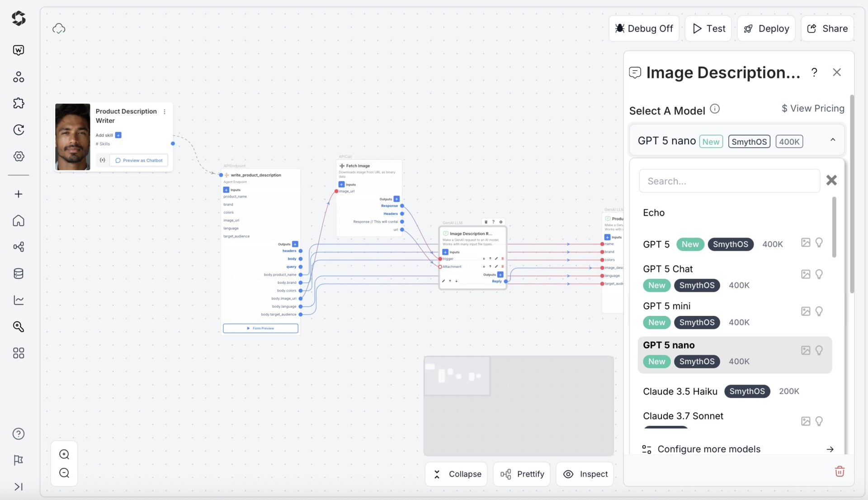868x500 pixels.
Task: Open the sync status icon beside the canvas
Action: point(59,29)
